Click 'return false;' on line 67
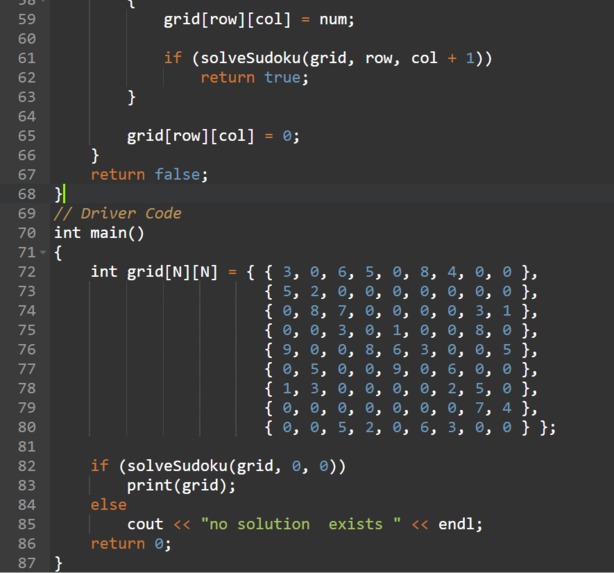The height and width of the screenshot is (573, 614). (149, 175)
